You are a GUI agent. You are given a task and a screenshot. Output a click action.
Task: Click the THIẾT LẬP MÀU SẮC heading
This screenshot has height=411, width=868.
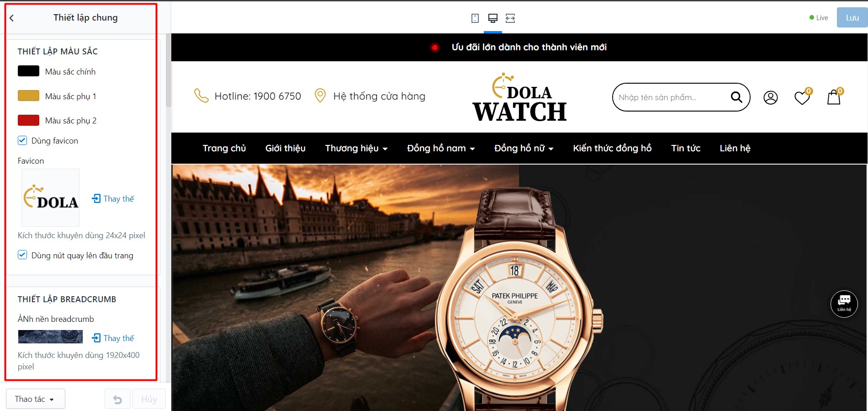58,51
